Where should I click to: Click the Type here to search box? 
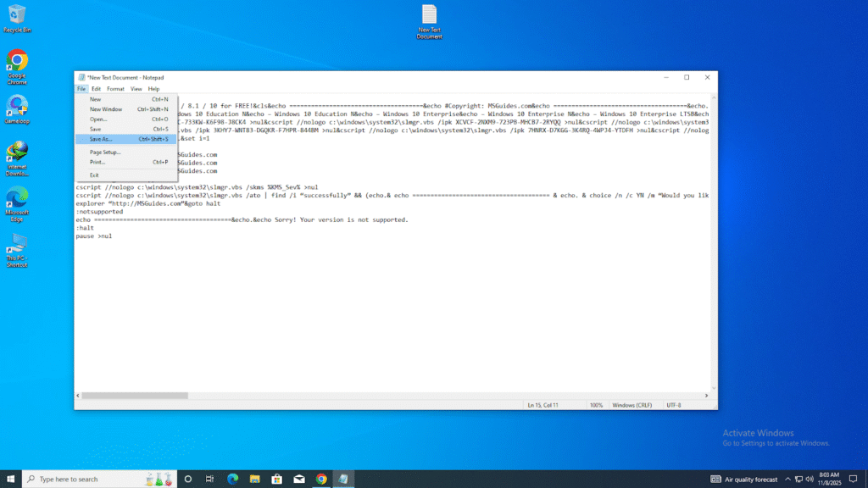[x=85, y=479]
